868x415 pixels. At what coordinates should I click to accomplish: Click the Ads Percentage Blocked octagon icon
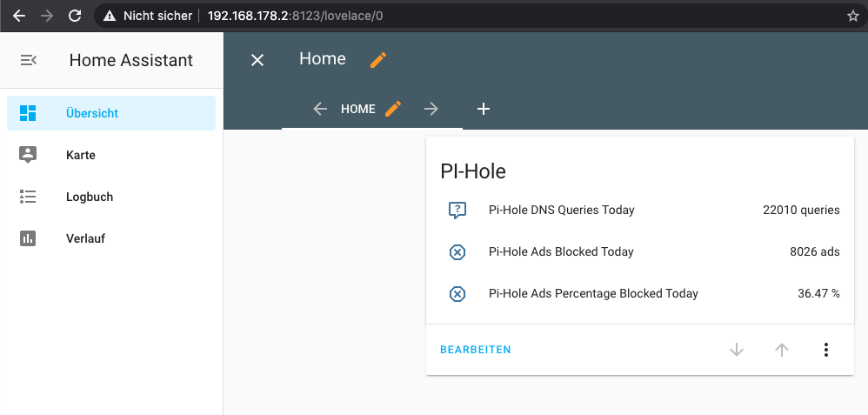457,294
